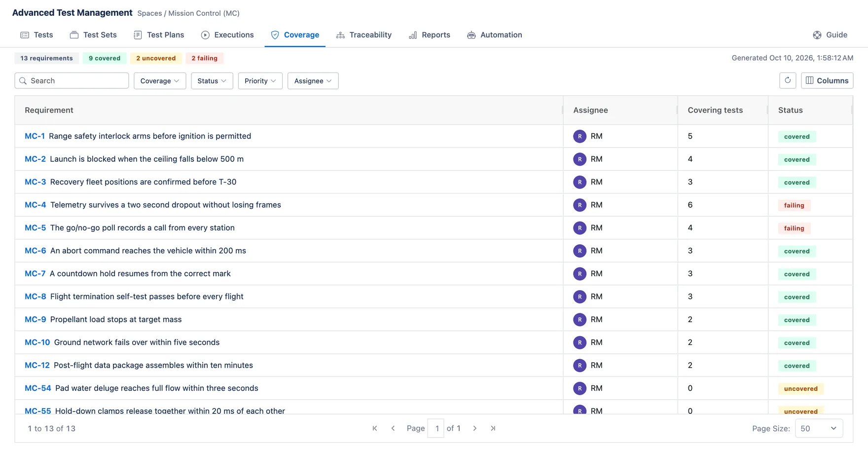Viewport: 868px width, 450px height.
Task: Open the Assignee filter dropdown
Action: click(x=313, y=81)
